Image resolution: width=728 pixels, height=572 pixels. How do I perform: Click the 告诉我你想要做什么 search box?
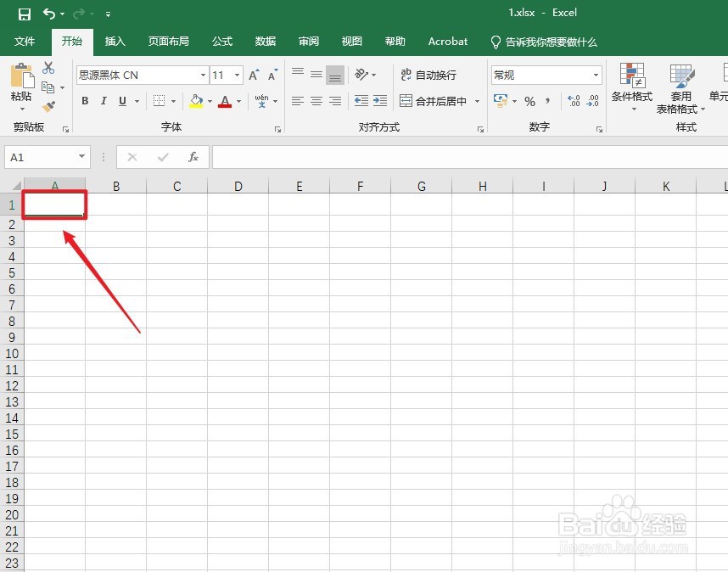pos(544,42)
